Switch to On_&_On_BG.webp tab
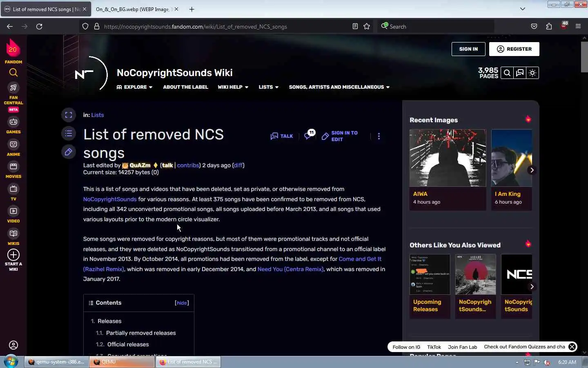The height and width of the screenshot is (368, 588). [133, 9]
